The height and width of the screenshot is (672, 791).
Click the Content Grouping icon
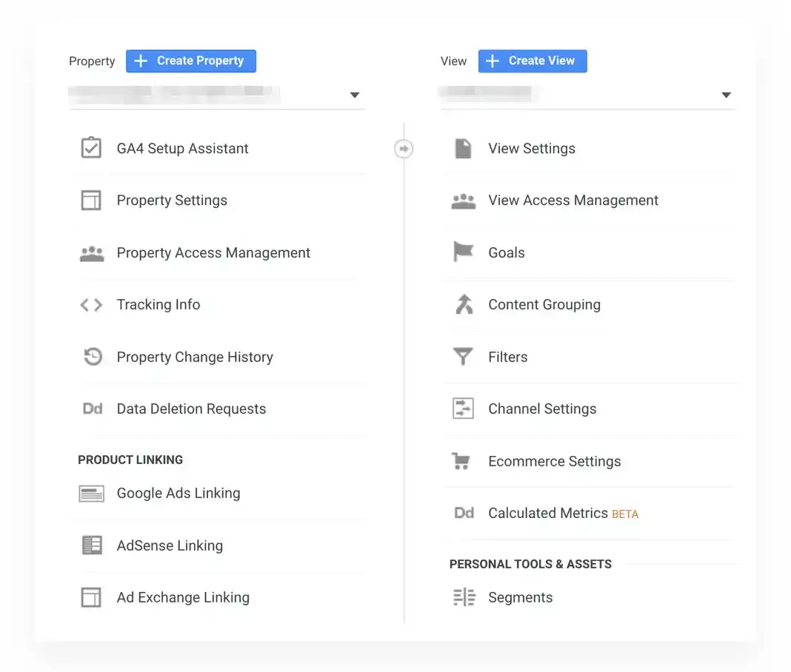463,304
